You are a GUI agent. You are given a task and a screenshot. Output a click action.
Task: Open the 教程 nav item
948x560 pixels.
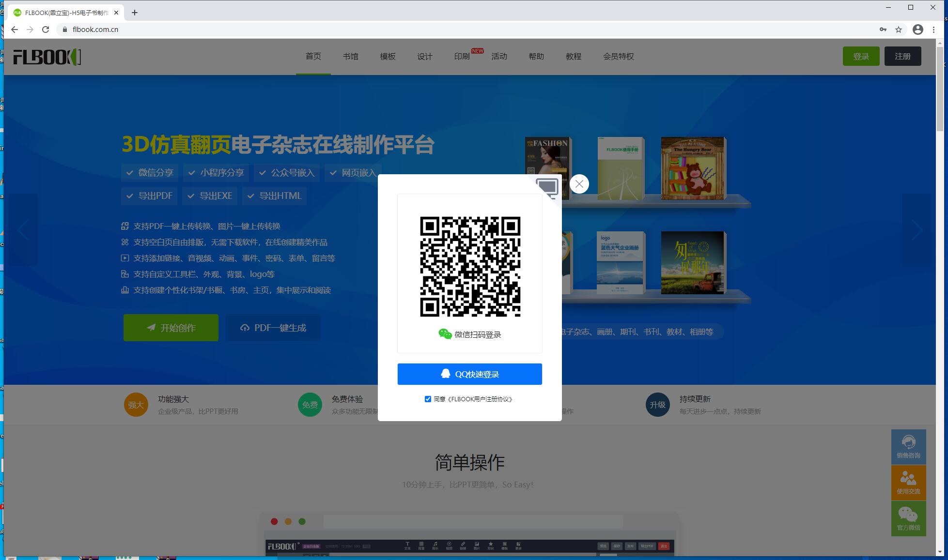[574, 57]
